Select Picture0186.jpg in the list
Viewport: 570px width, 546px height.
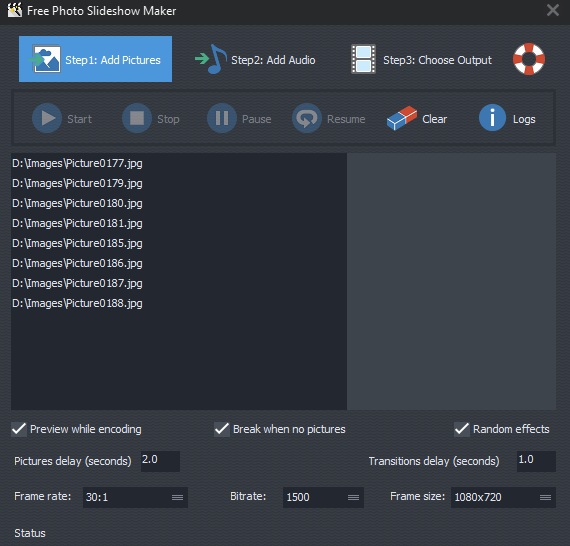[178, 263]
